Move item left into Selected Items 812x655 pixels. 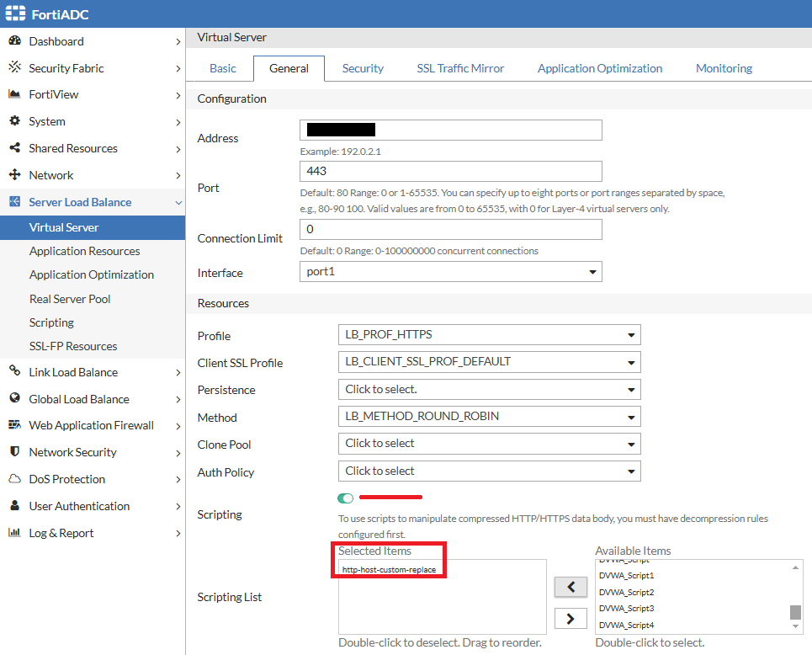571,587
